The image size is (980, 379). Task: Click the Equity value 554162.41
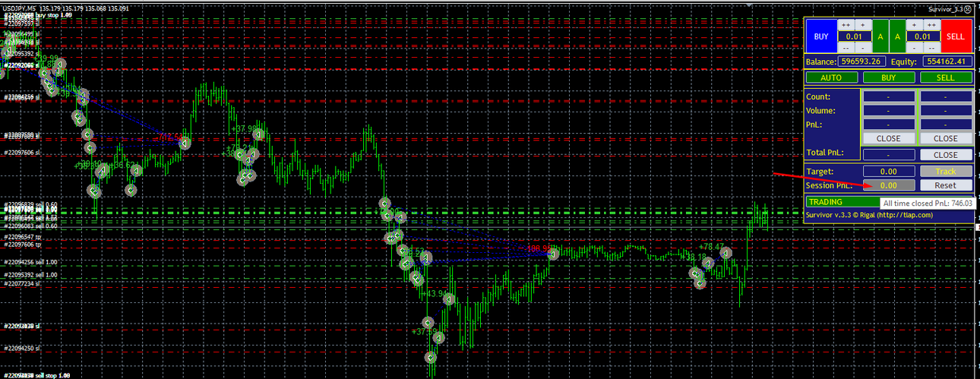pyautogui.click(x=947, y=62)
